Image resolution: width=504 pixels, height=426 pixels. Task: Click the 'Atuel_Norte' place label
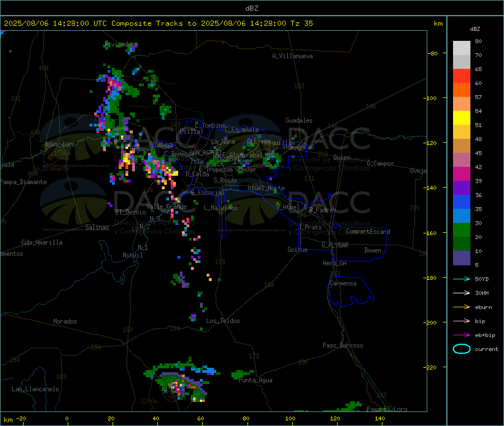[266, 188]
